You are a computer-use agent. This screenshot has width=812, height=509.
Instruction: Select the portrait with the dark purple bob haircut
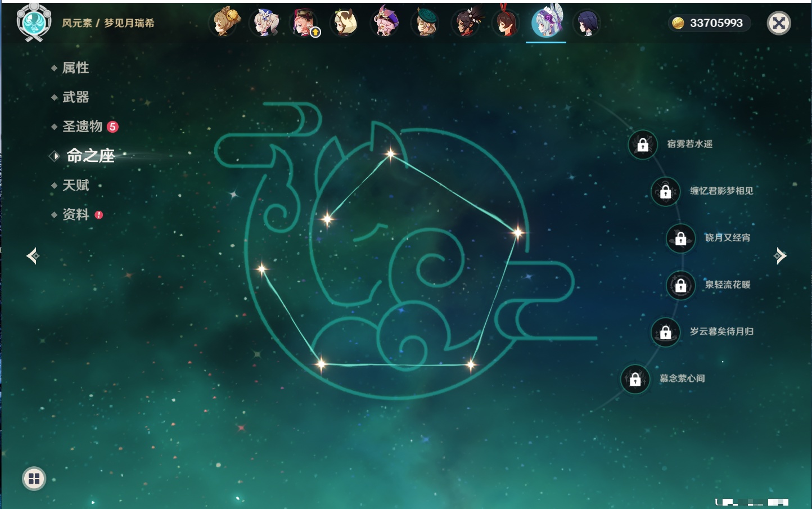(x=587, y=24)
